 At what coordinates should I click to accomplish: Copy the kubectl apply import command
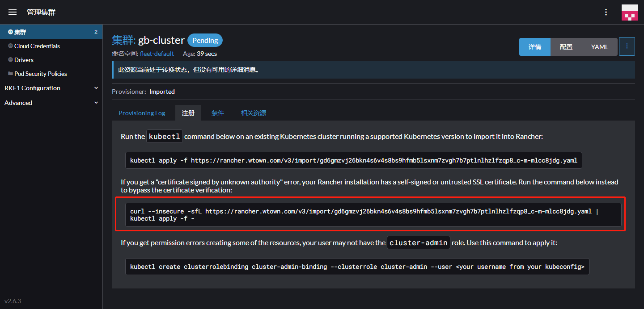(353, 160)
